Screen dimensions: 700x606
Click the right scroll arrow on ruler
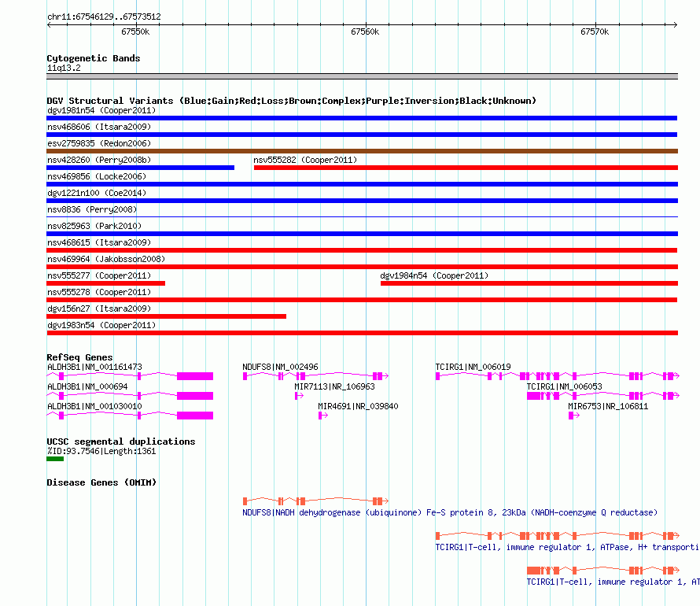[675, 24]
